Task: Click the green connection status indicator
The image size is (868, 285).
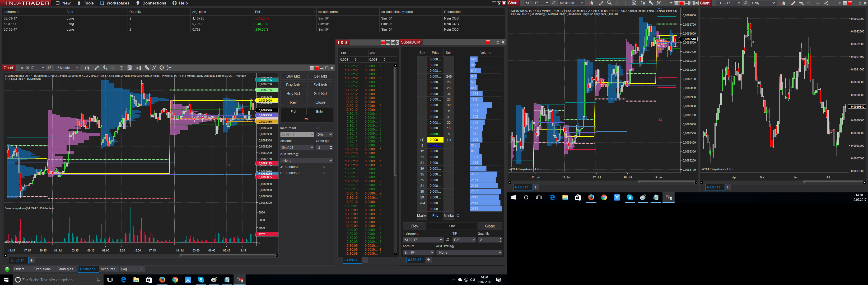Action: click(x=7, y=269)
